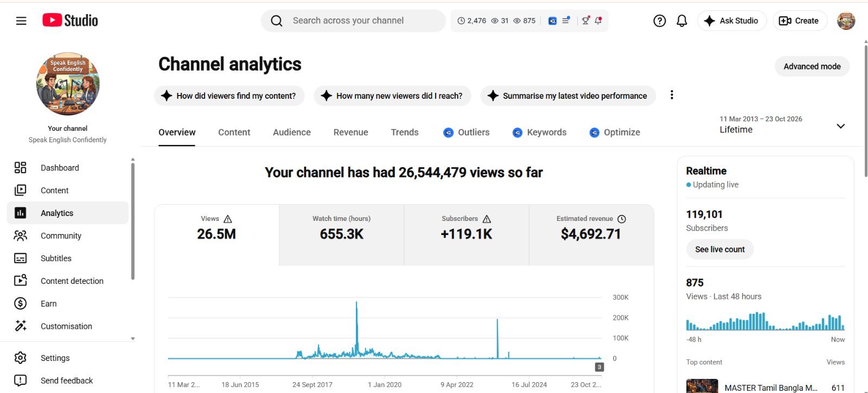Open the vidIQ Outliers tab
868x393 pixels.
[467, 132]
